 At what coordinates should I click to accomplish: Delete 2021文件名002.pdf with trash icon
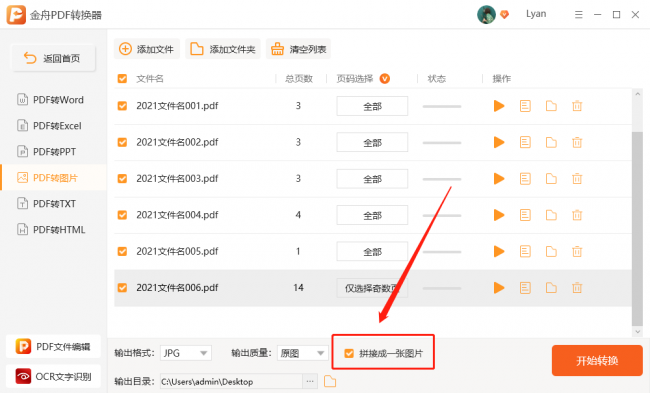coord(577,143)
